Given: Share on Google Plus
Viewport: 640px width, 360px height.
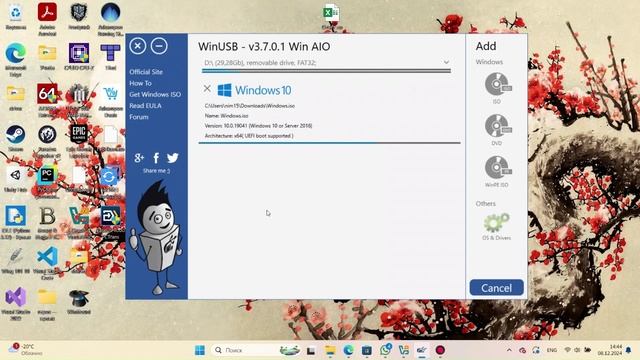Looking at the screenshot, I should pos(139,158).
